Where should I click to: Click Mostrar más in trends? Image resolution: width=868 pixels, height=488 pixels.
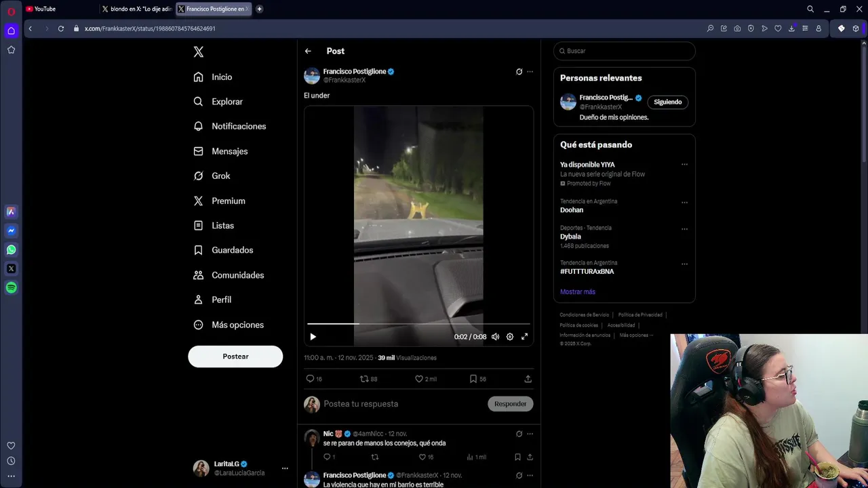click(578, 292)
